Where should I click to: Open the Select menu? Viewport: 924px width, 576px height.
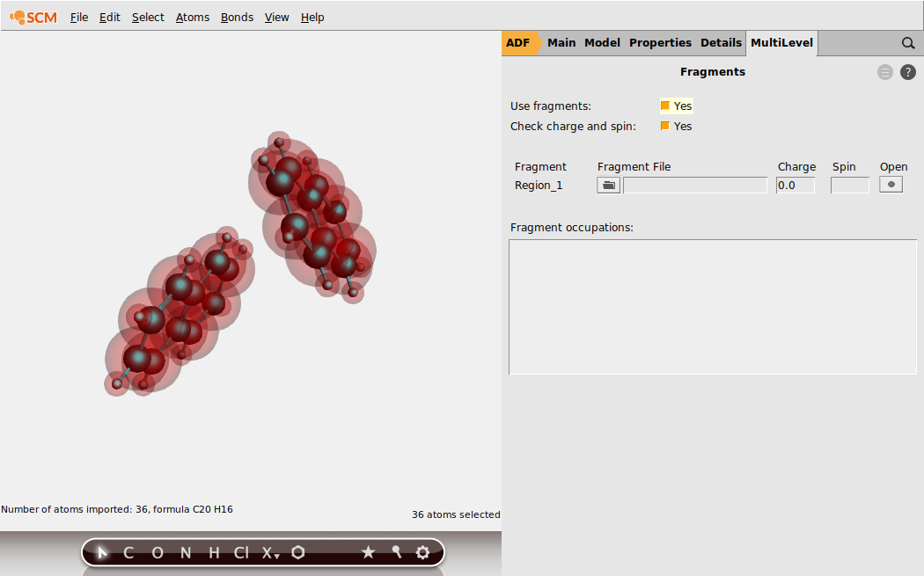[x=148, y=18]
